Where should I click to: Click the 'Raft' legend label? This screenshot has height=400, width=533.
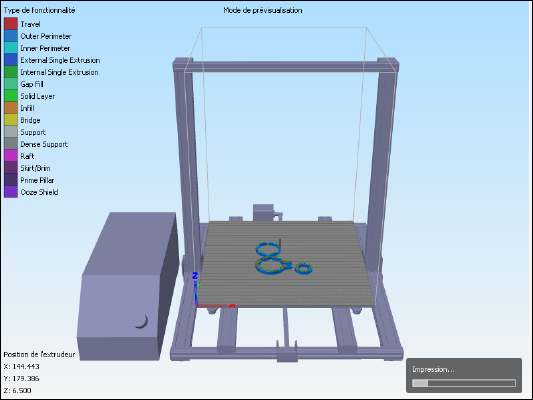27,156
